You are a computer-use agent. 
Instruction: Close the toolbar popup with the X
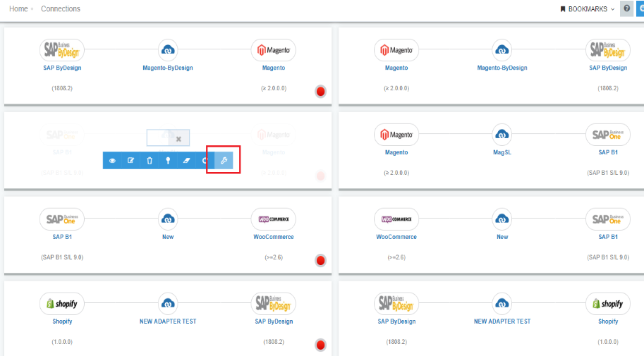tap(179, 139)
